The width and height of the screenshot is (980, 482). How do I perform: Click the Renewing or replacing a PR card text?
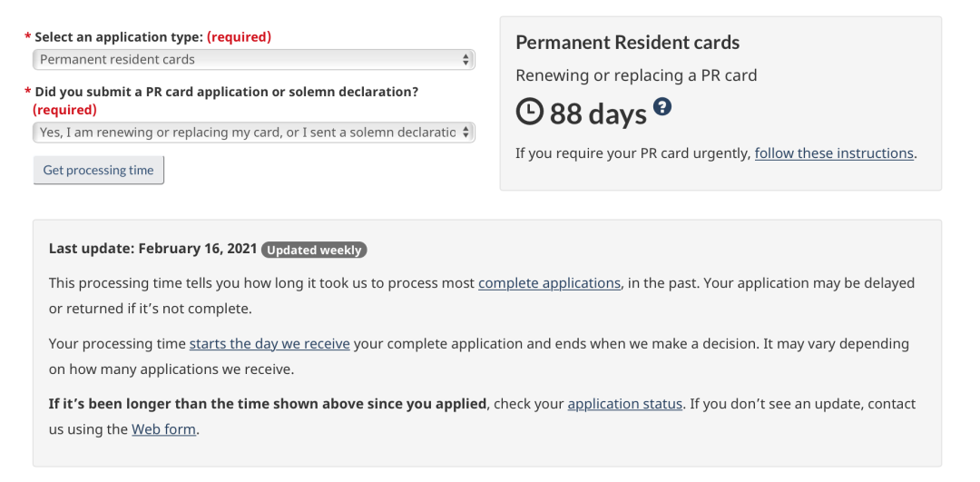tap(635, 75)
